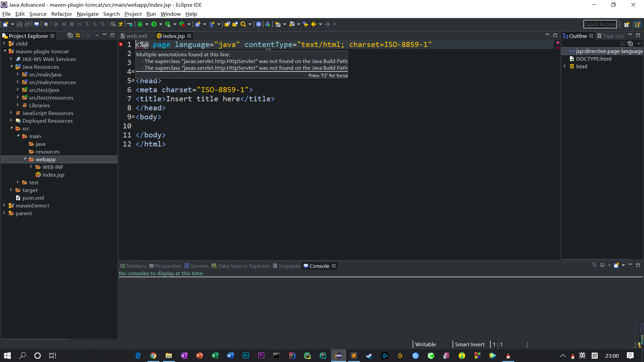Viewport: 644px width, 362px height.
Task: Click the Search magnifier toolbar icon
Action: pyautogui.click(x=243, y=24)
